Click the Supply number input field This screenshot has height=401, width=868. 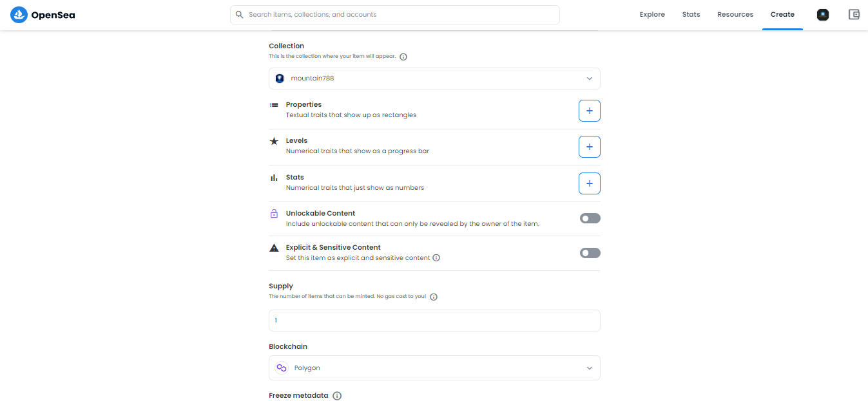pyautogui.click(x=434, y=321)
